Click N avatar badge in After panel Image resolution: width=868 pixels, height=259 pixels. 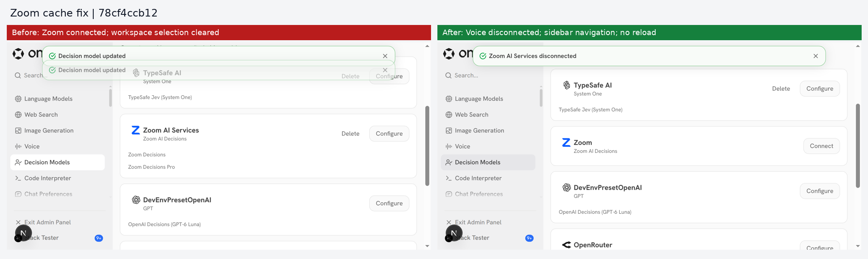pyautogui.click(x=454, y=233)
